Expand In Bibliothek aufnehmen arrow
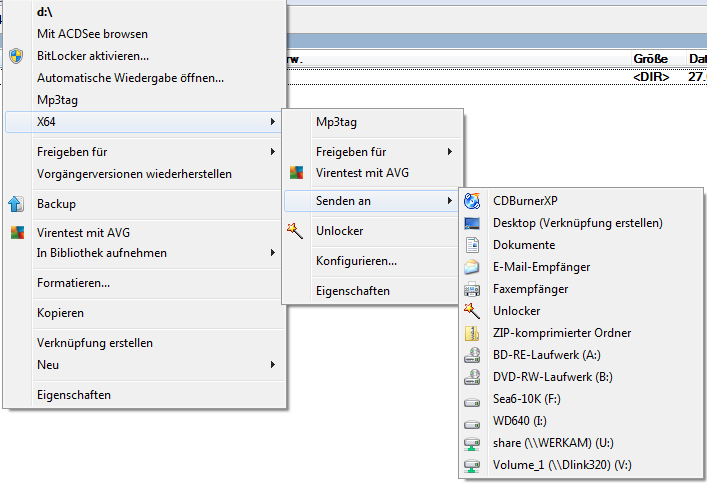The image size is (707, 483). 272,253
